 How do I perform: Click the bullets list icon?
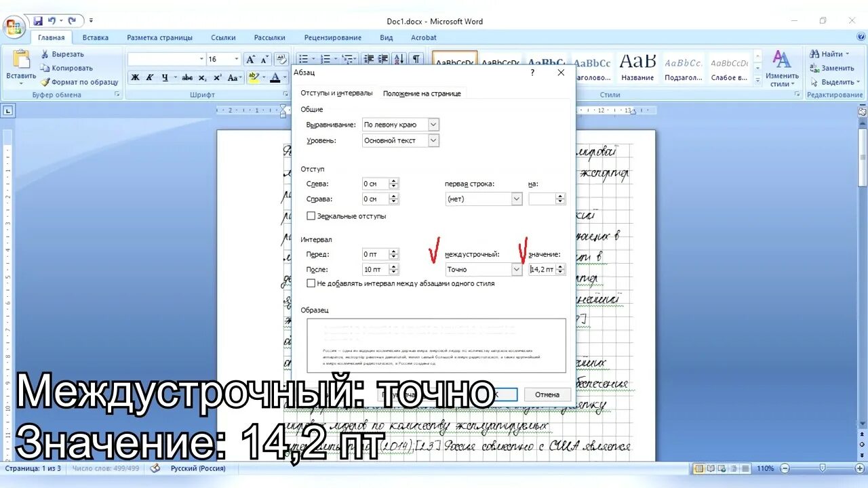pyautogui.click(x=304, y=59)
